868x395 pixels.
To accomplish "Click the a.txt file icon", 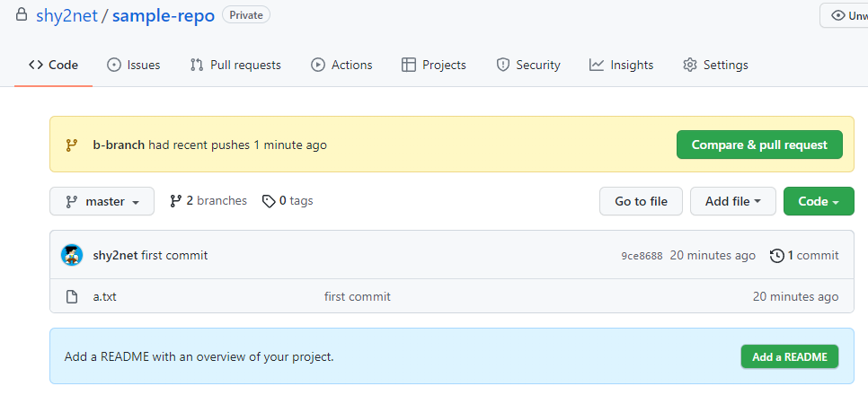I will click(x=72, y=297).
